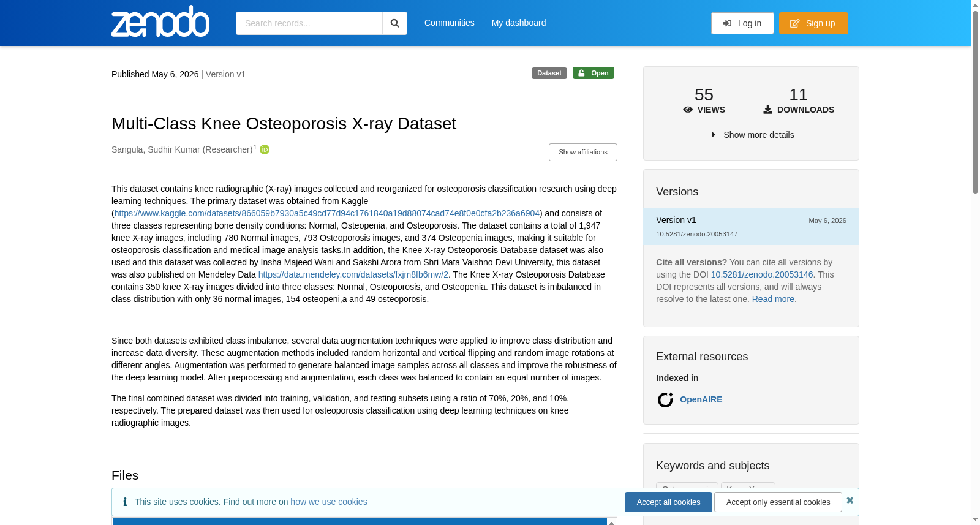Focus the Search records field
Viewport: 980px width, 525px height.
point(309,23)
